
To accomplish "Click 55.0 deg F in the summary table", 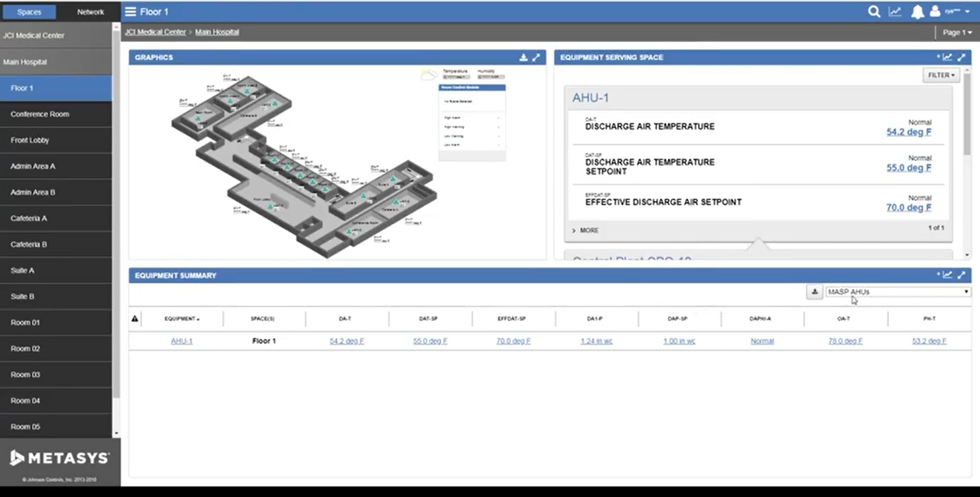I will tap(430, 341).
